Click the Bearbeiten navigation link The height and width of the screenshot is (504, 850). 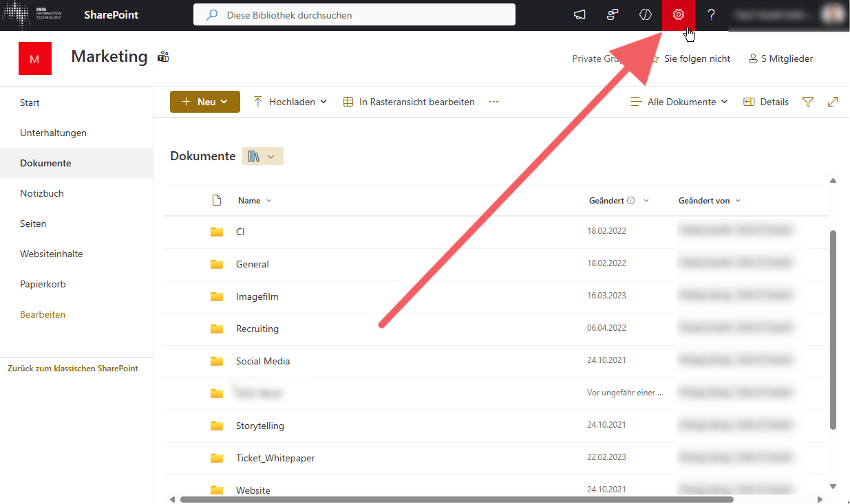click(x=43, y=314)
